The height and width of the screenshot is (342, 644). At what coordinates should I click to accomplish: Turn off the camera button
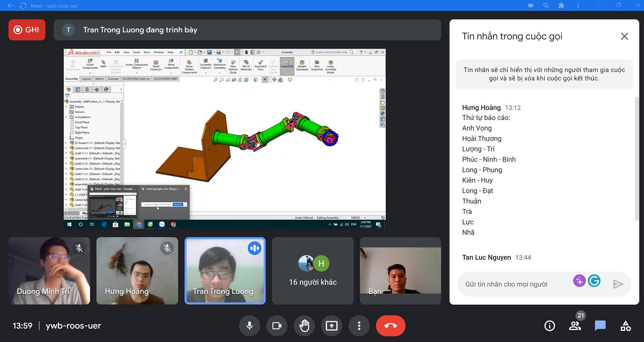coord(277,326)
